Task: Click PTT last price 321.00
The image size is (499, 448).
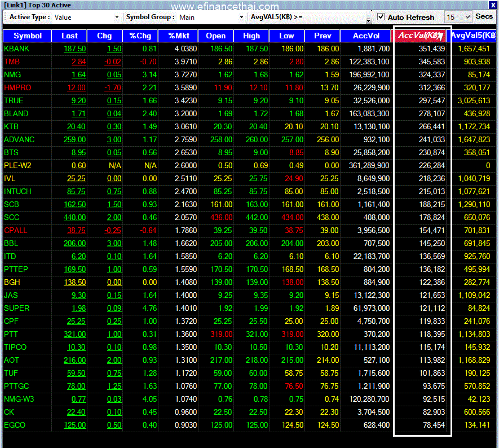Action: point(75,335)
